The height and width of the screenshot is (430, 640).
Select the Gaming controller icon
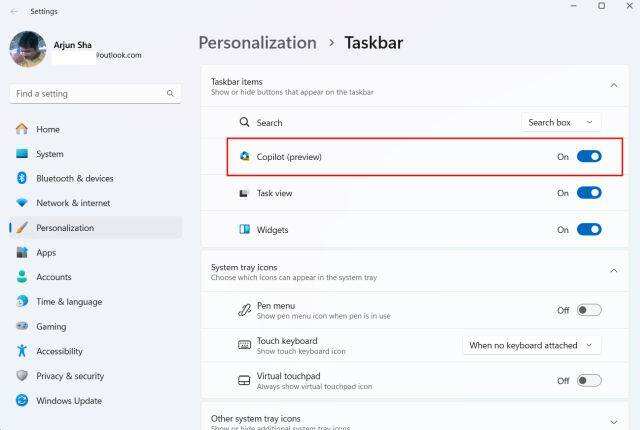point(22,326)
